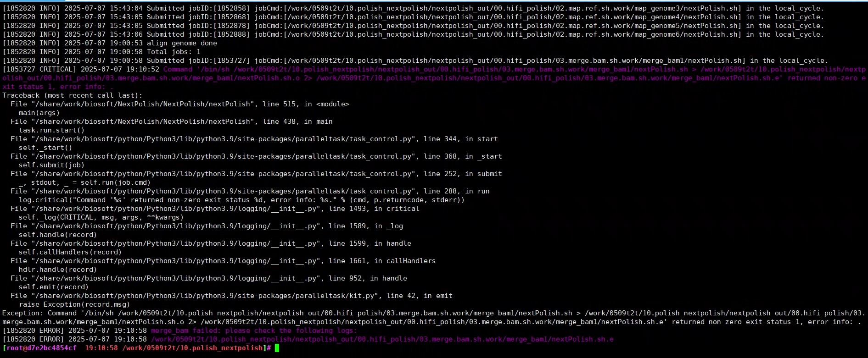Click logging 'line 952, in handle' line
This screenshot has width=868, height=358.
(x=209, y=278)
